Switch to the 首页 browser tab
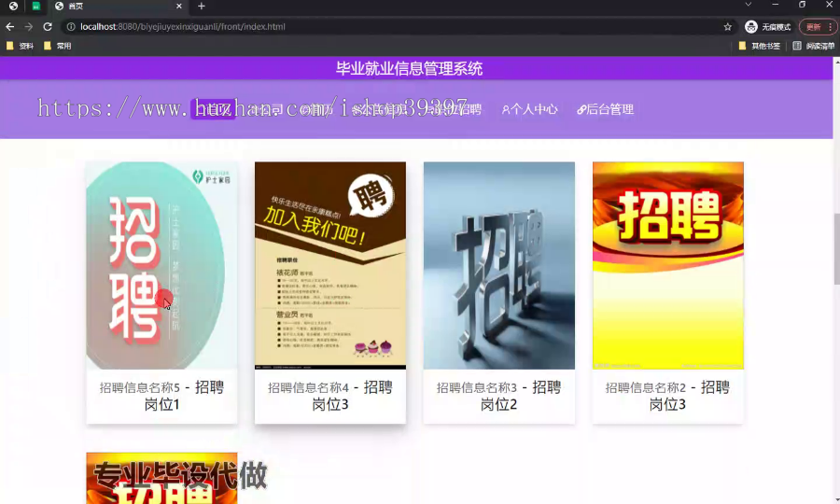 (118, 7)
